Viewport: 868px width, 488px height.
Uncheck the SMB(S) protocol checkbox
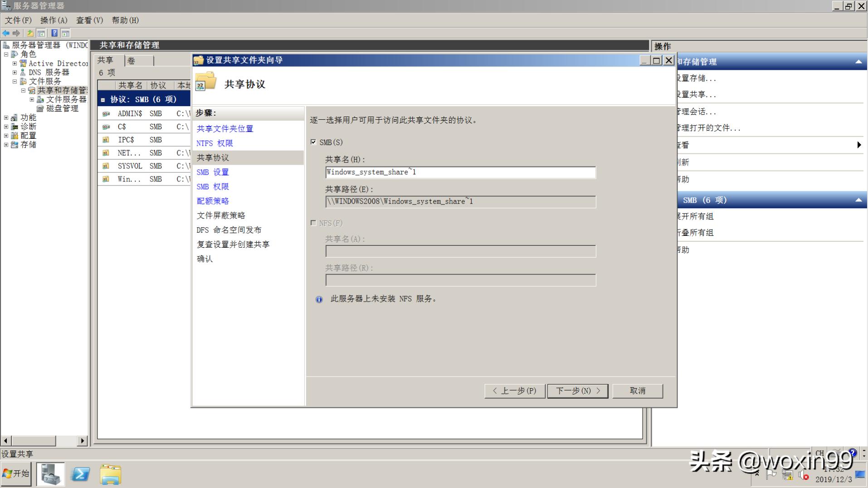[313, 142]
